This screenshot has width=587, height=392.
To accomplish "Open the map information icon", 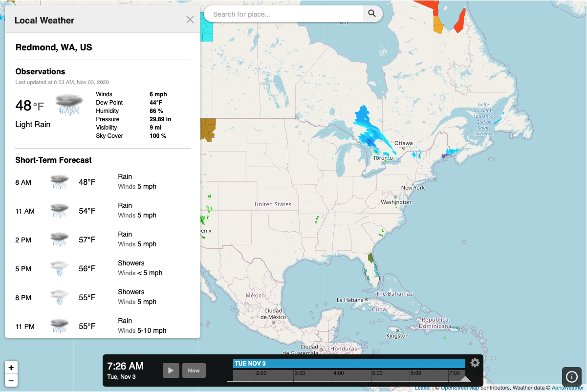I will point(571,377).
